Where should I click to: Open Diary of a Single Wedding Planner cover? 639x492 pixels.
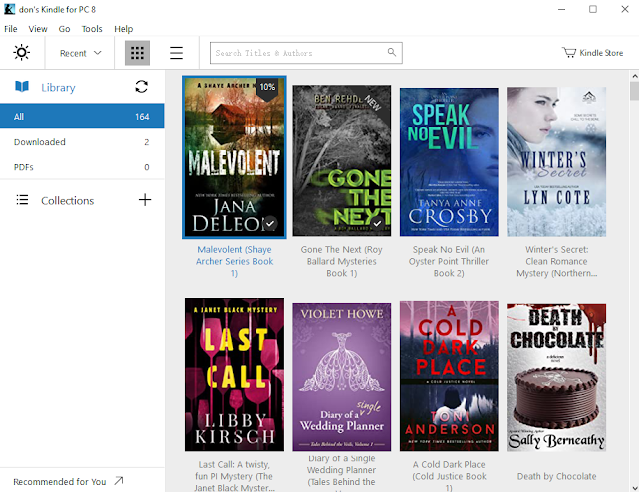pos(342,377)
